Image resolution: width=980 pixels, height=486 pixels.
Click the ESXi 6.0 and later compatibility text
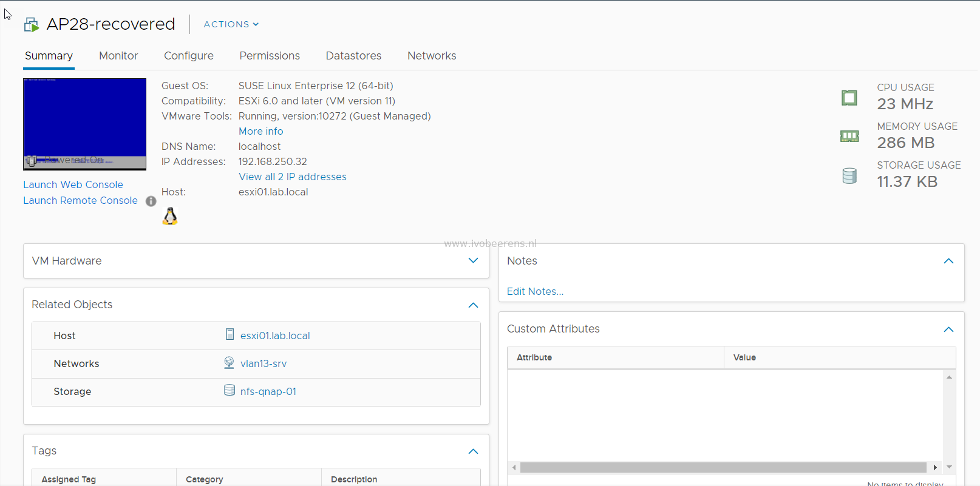pos(317,101)
